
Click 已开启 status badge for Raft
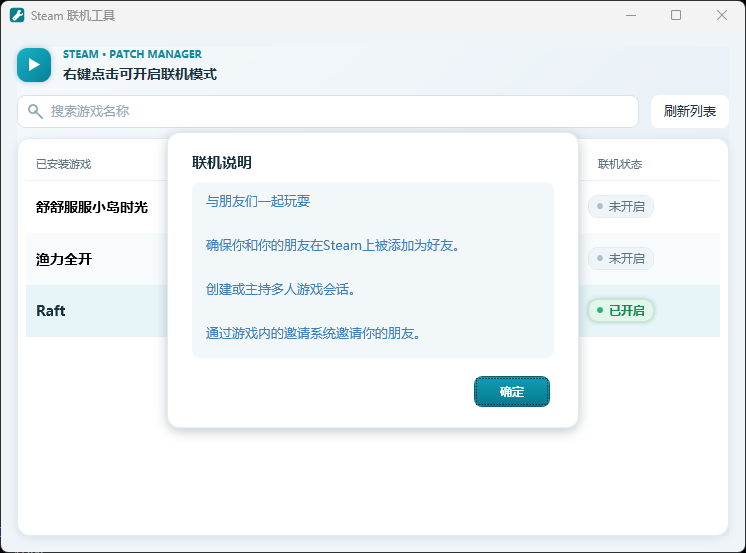621,310
